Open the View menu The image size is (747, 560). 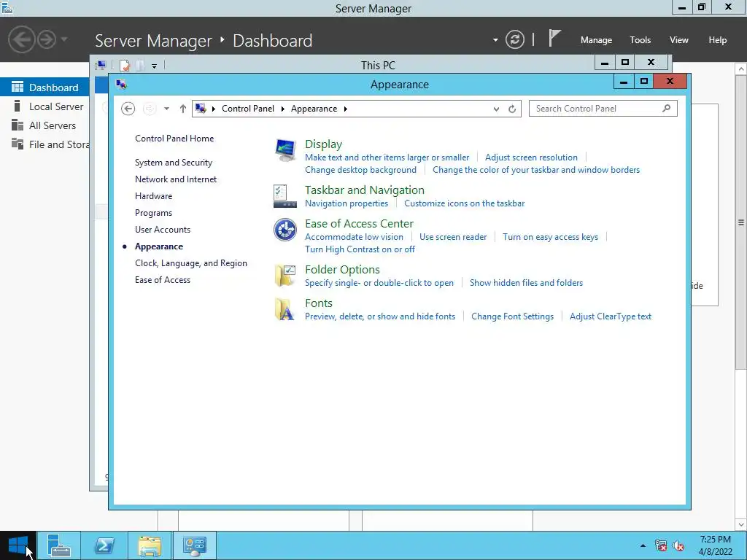point(678,40)
